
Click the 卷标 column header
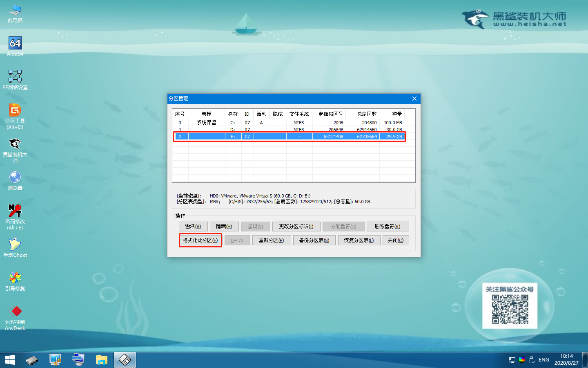point(207,114)
